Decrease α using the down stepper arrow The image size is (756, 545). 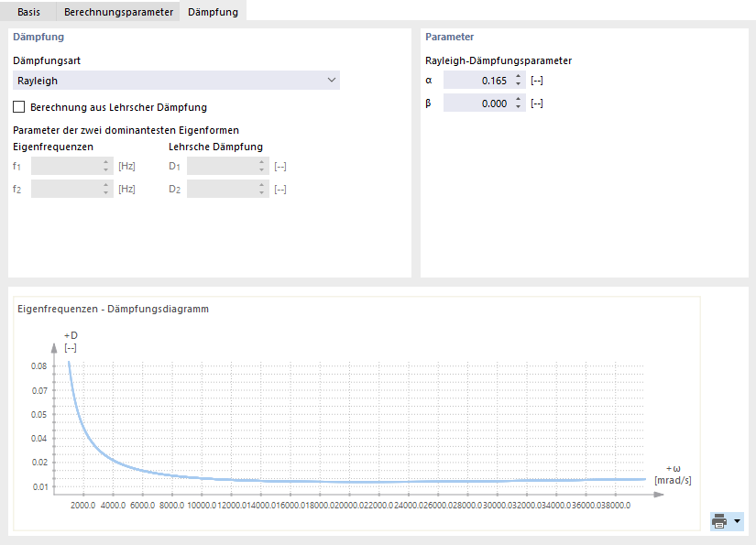pyautogui.click(x=518, y=84)
